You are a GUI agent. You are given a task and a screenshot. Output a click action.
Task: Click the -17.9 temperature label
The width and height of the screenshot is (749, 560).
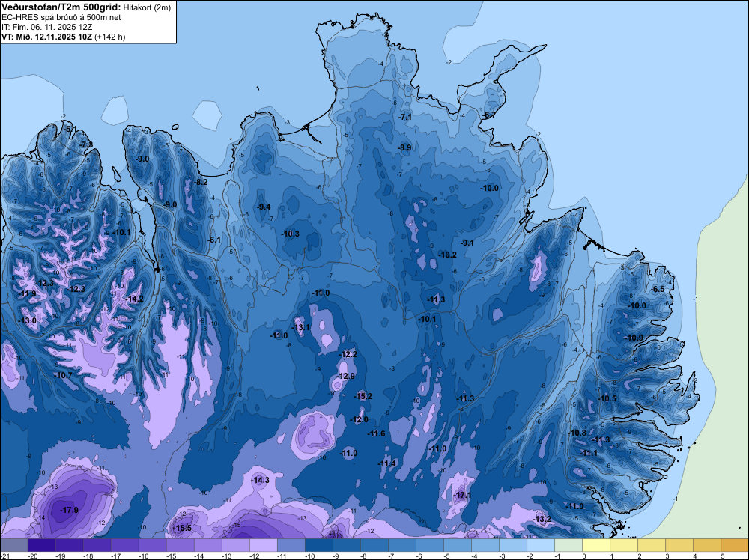tap(69, 510)
